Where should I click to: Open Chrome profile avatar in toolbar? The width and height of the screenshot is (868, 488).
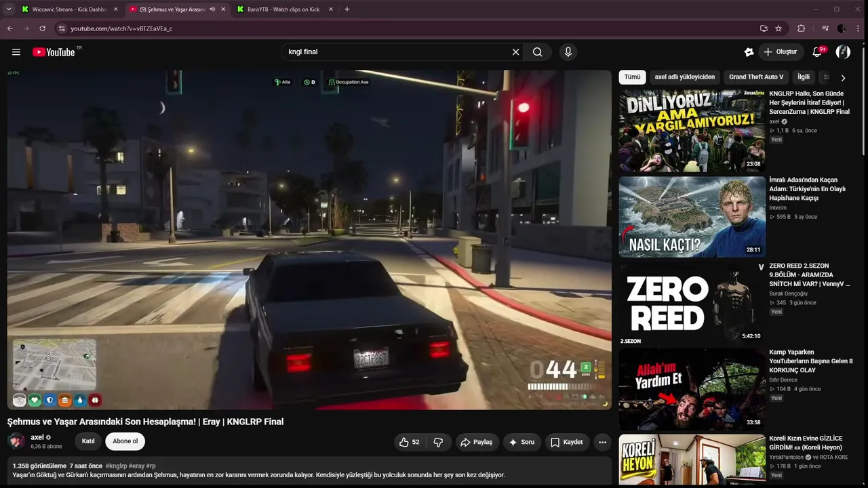pyautogui.click(x=842, y=28)
